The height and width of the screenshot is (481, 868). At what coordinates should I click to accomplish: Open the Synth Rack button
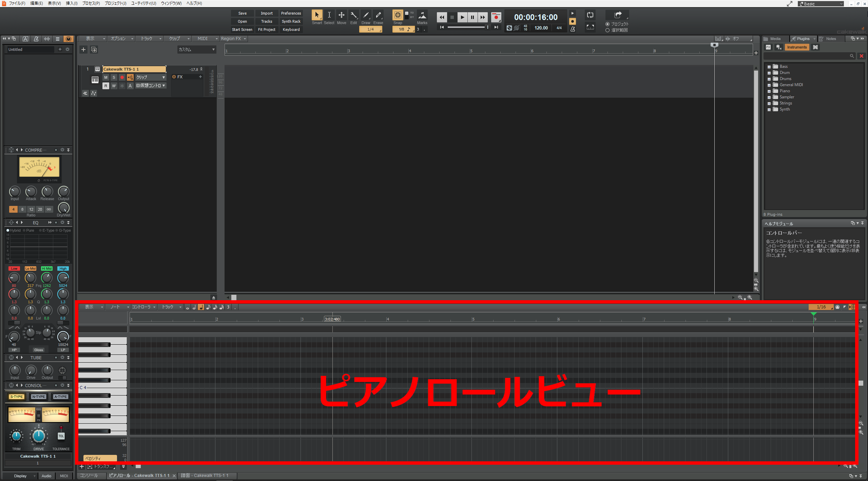tap(291, 21)
